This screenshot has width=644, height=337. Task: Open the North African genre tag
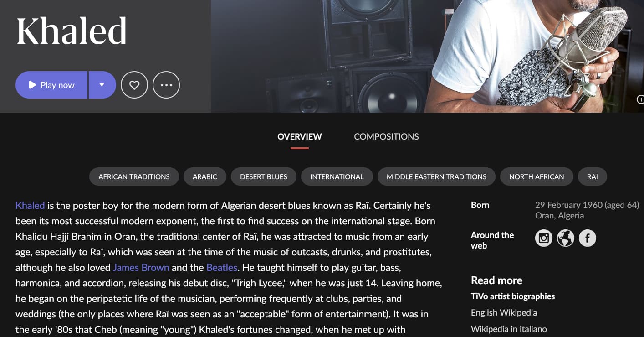click(537, 176)
